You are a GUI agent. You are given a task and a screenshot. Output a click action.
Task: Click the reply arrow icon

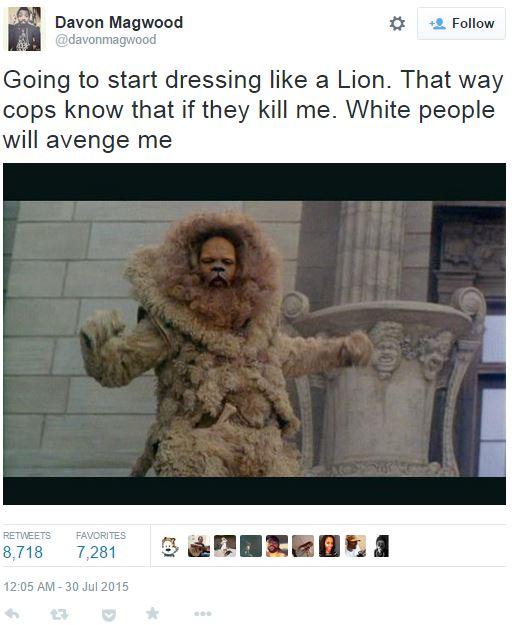(x=12, y=613)
